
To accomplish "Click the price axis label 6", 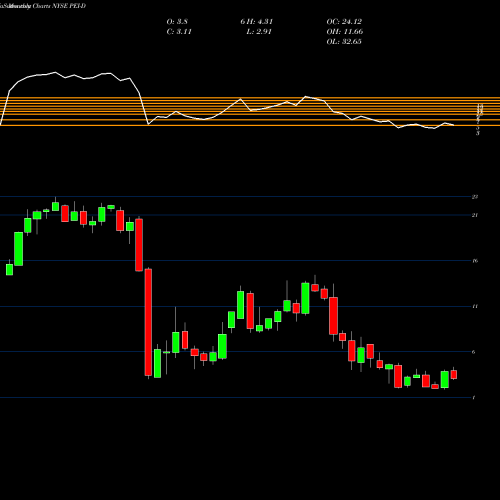I will tap(474, 352).
